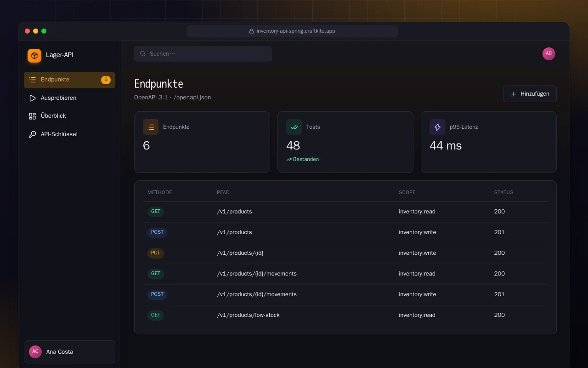The image size is (588, 368).
Task: Click the OpenAPI 3.1 · /openapi.json subtitle
Action: coord(173,98)
